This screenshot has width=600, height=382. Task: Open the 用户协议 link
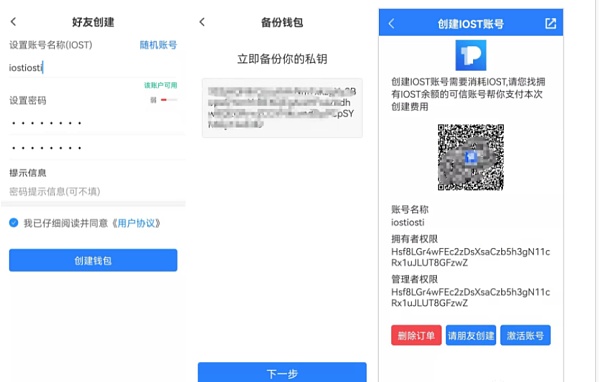coord(136,223)
